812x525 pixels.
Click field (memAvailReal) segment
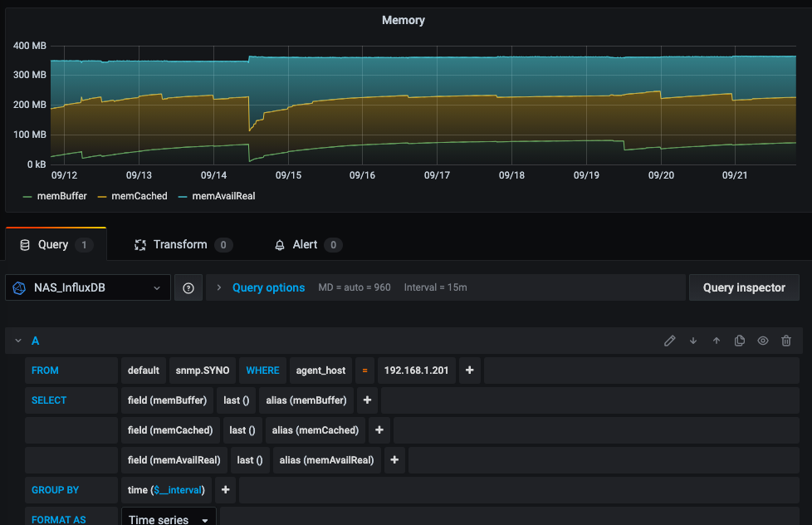click(x=174, y=460)
